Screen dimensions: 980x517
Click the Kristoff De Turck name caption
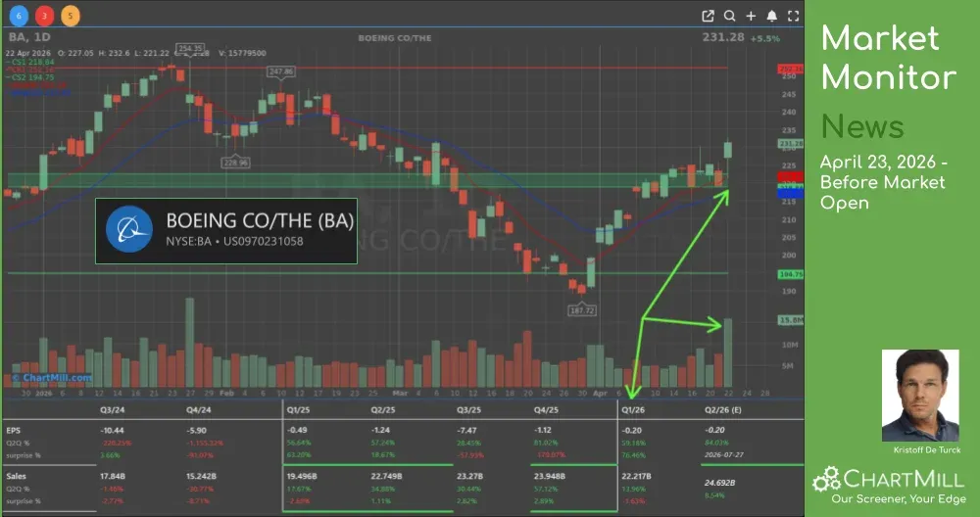[927, 449]
